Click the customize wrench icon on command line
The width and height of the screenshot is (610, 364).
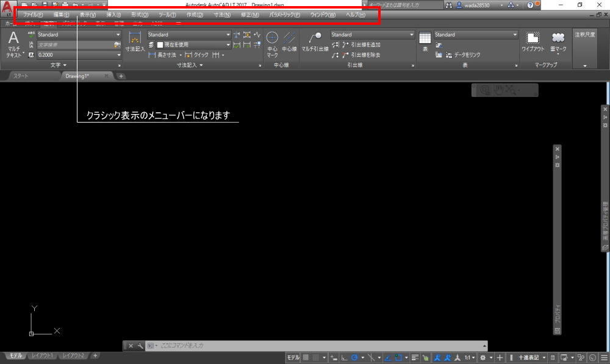pyautogui.click(x=140, y=346)
